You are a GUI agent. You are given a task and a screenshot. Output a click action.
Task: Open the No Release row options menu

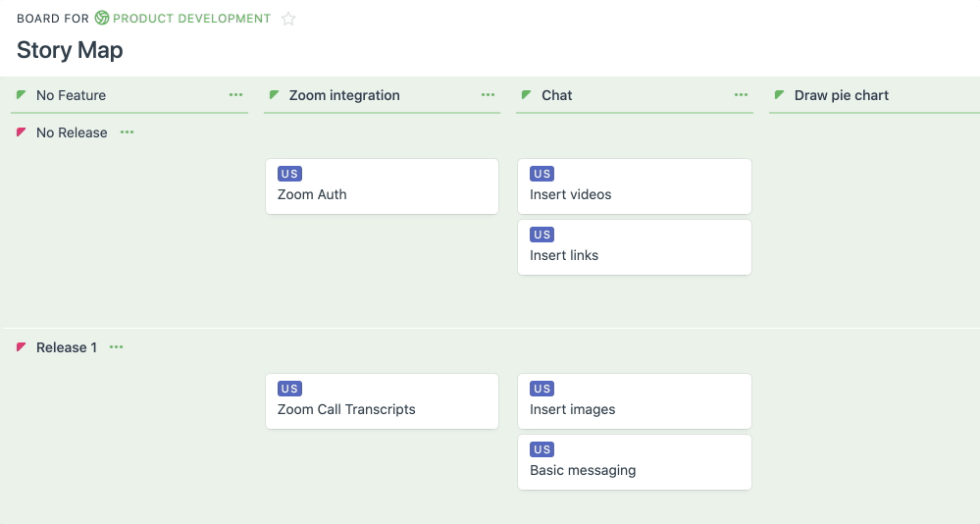coord(127,132)
